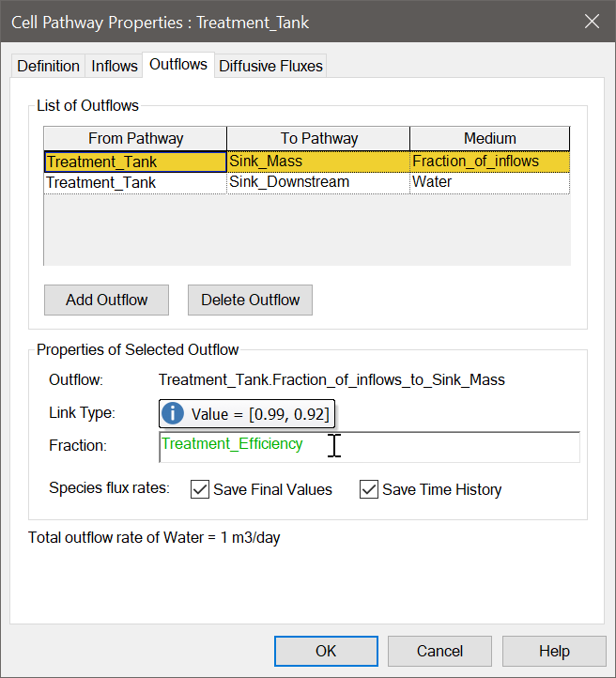Open the Diffusive Fluxes tab
616x678 pixels.
270,66
